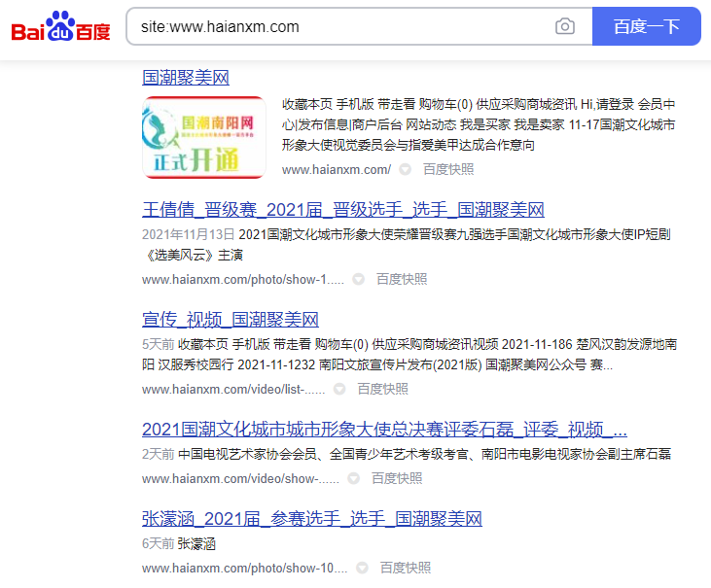
Task: Open 张濛涵_2021届_参赛选手 result title
Action: pyautogui.click(x=312, y=519)
